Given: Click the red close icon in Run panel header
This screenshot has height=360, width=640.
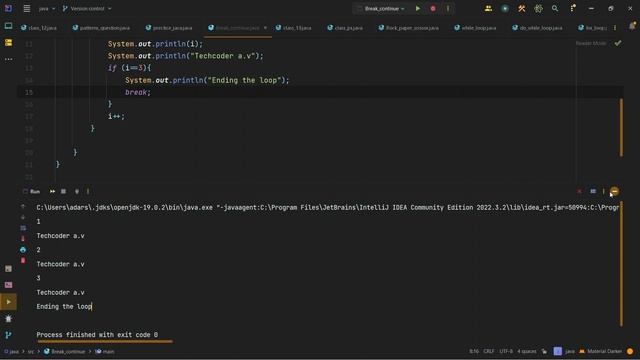Looking at the screenshot, I should pos(579,191).
